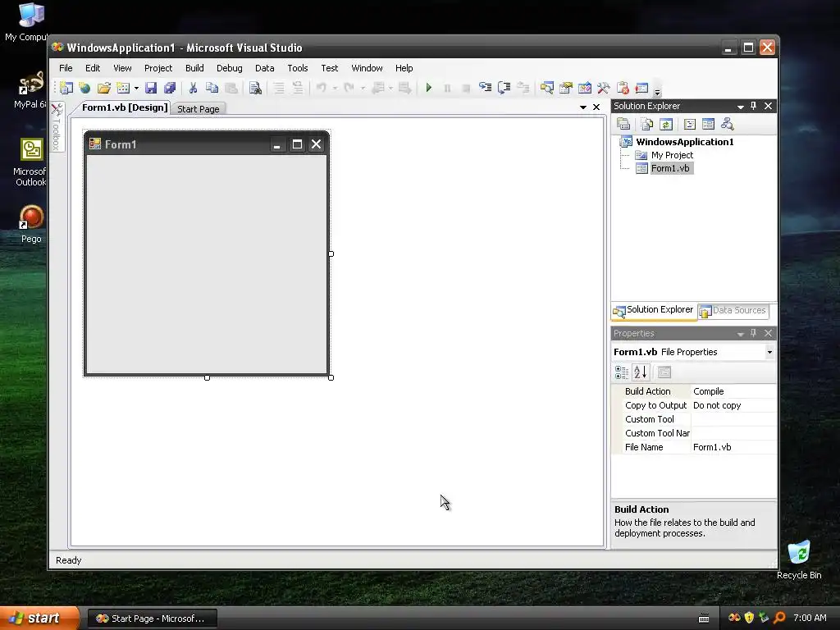Image resolution: width=840 pixels, height=630 pixels.
Task: Open the File menu
Action: click(66, 68)
